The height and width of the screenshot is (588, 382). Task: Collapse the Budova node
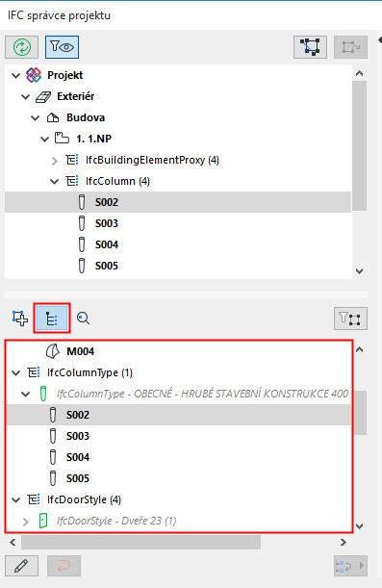[x=36, y=118]
